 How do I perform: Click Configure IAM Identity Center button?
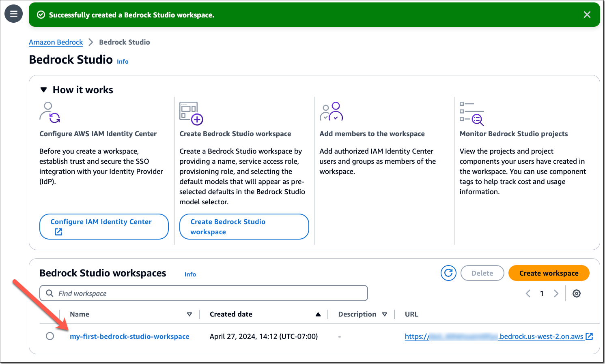point(104,227)
